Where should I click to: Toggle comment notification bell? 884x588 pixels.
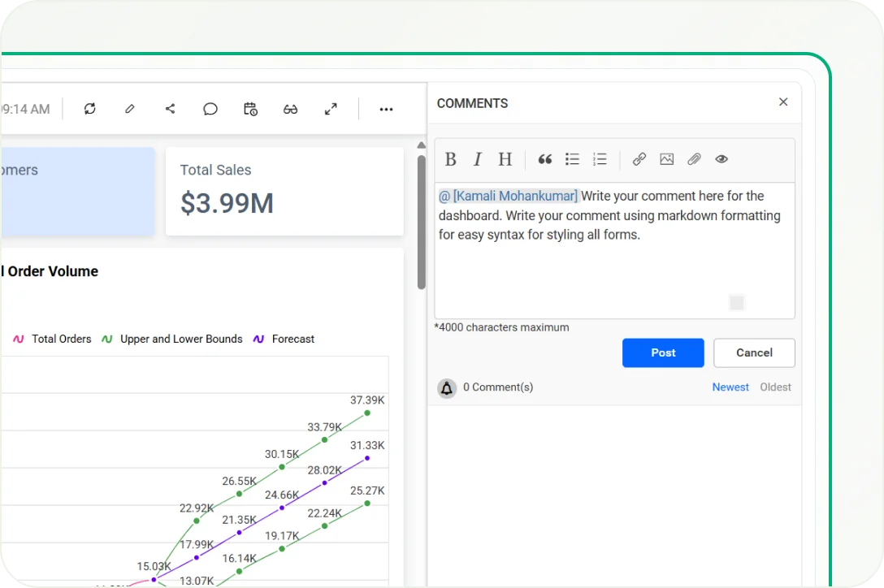click(447, 388)
